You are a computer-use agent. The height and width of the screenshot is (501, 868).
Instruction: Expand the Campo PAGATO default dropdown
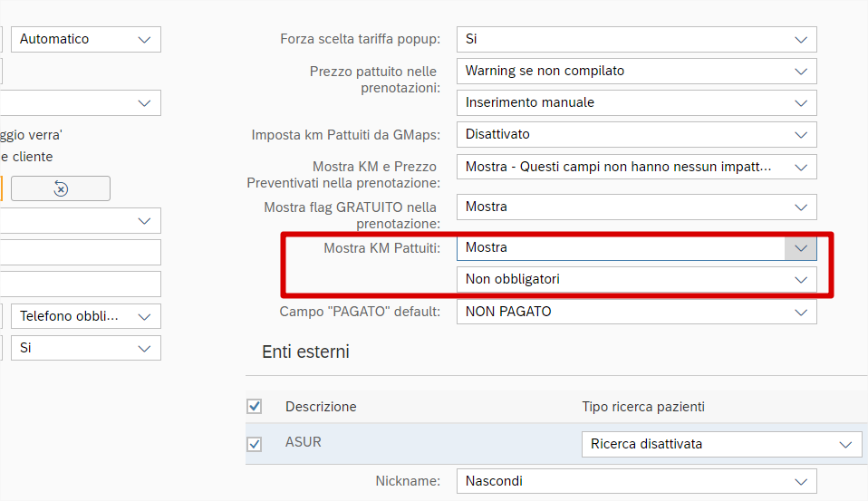pyautogui.click(x=800, y=312)
